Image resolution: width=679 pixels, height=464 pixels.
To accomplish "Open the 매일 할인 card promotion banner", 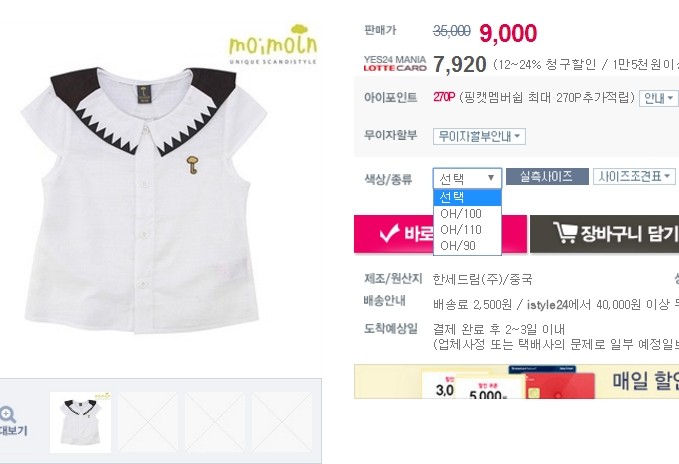I will point(517,381).
